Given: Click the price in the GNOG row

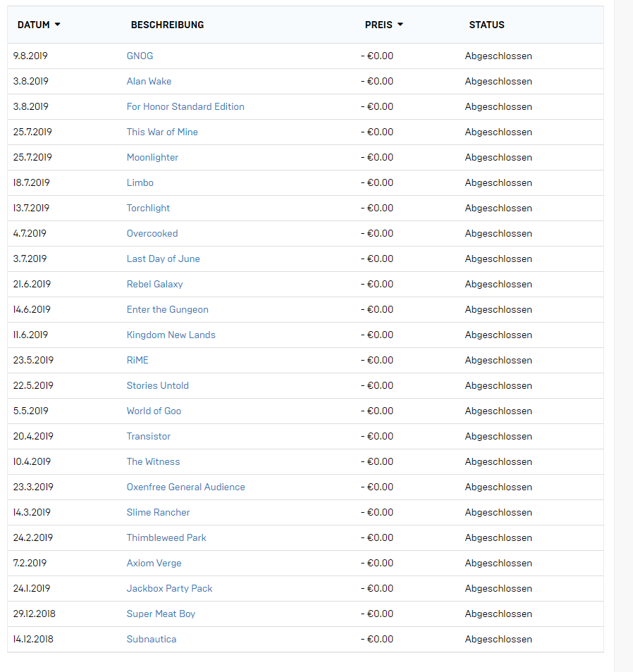Looking at the screenshot, I should 377,56.
